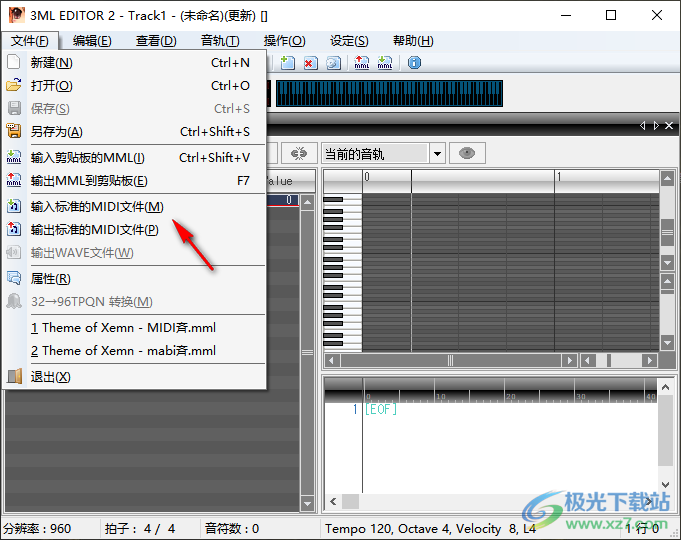Click MML editor horizontal scroll left arrow

(333, 501)
